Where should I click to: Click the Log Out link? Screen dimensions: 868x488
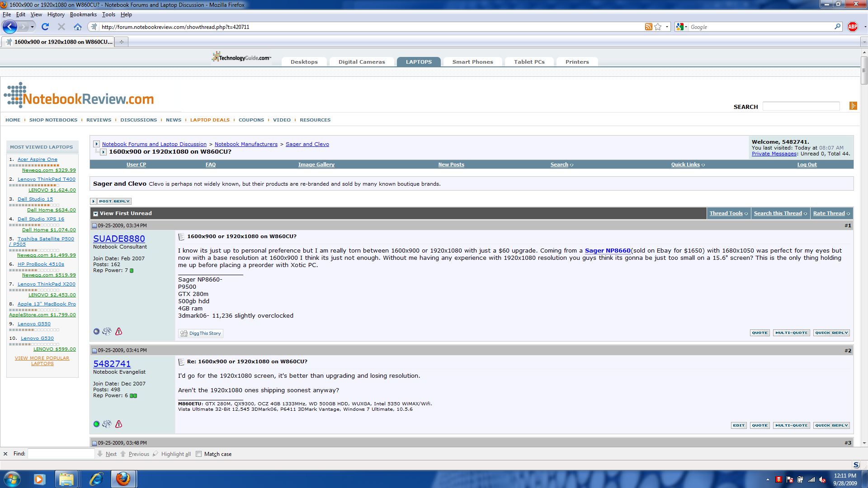[807, 164]
